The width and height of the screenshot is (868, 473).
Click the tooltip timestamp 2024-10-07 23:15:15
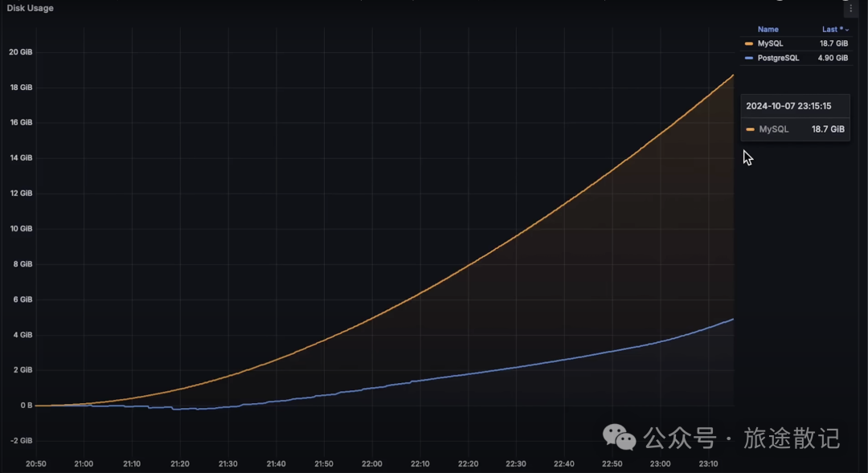point(788,106)
